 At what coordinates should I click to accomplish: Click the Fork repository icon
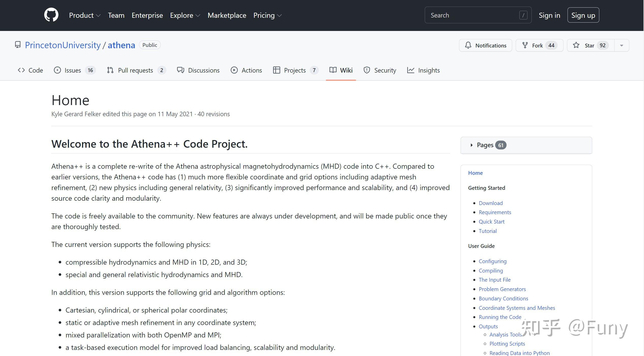point(525,45)
